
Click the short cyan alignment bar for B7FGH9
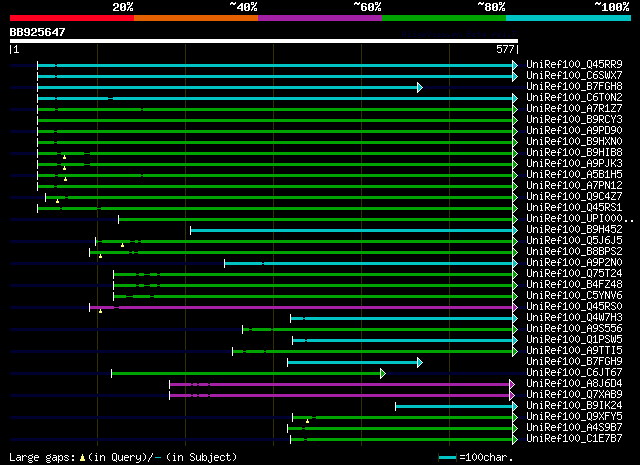click(353, 363)
